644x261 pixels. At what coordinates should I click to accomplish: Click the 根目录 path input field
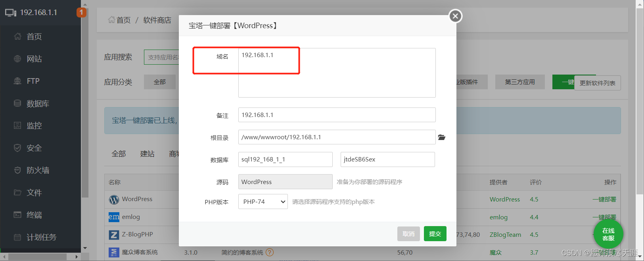(337, 137)
